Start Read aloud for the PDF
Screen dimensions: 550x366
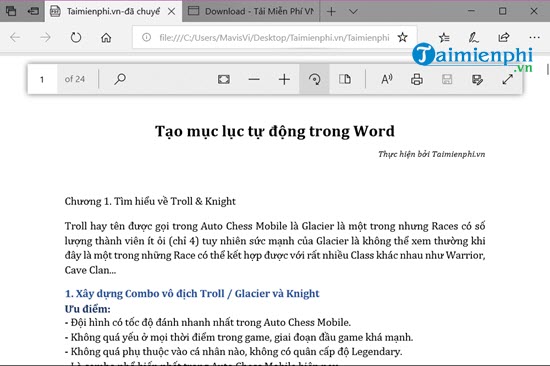pos(387,79)
